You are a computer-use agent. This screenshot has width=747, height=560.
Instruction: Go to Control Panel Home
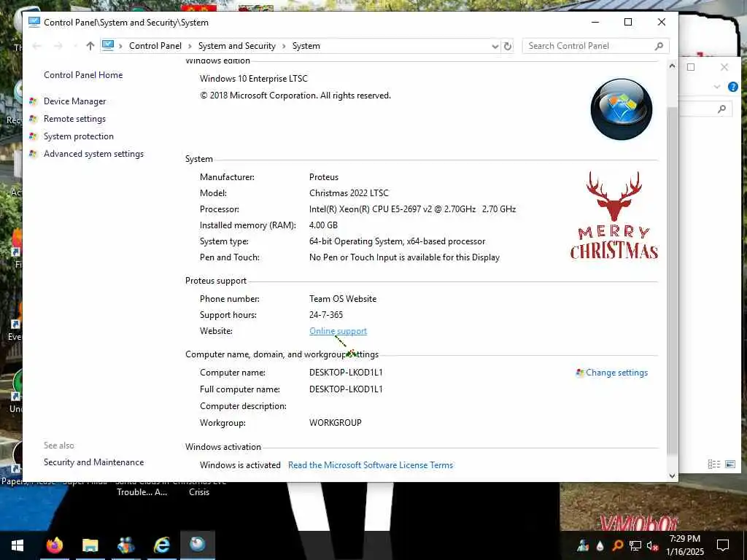pyautogui.click(x=83, y=75)
